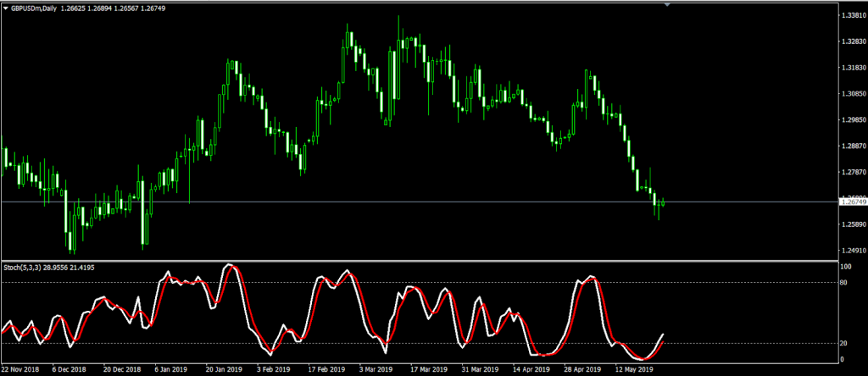Click the 20 level on stochastic scale
This screenshot has height=376, width=868.
tap(844, 343)
